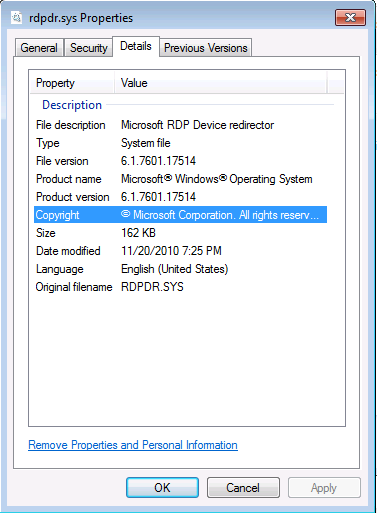Go to the Previous Versions tab
The height and width of the screenshot is (513, 377).
pyautogui.click(x=205, y=48)
